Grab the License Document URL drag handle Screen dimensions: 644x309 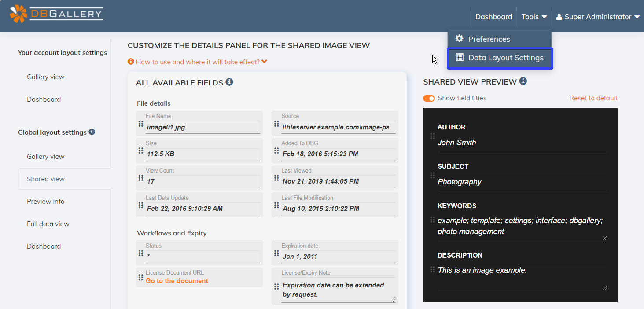[141, 277]
